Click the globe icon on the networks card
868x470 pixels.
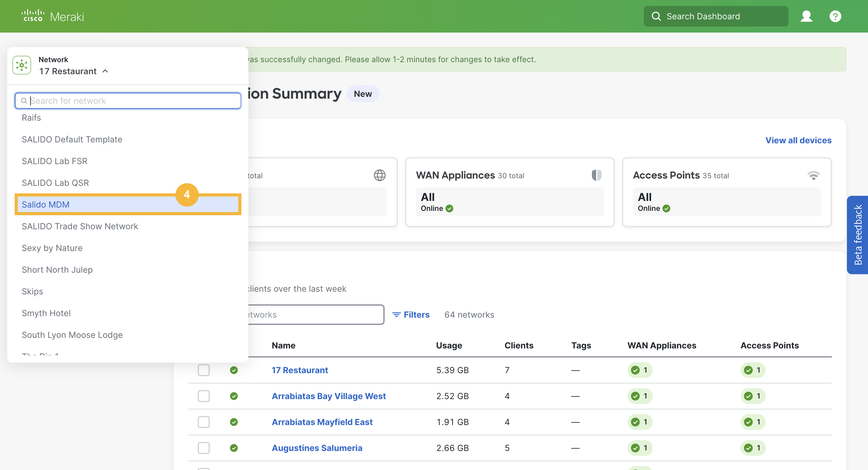pyautogui.click(x=380, y=175)
